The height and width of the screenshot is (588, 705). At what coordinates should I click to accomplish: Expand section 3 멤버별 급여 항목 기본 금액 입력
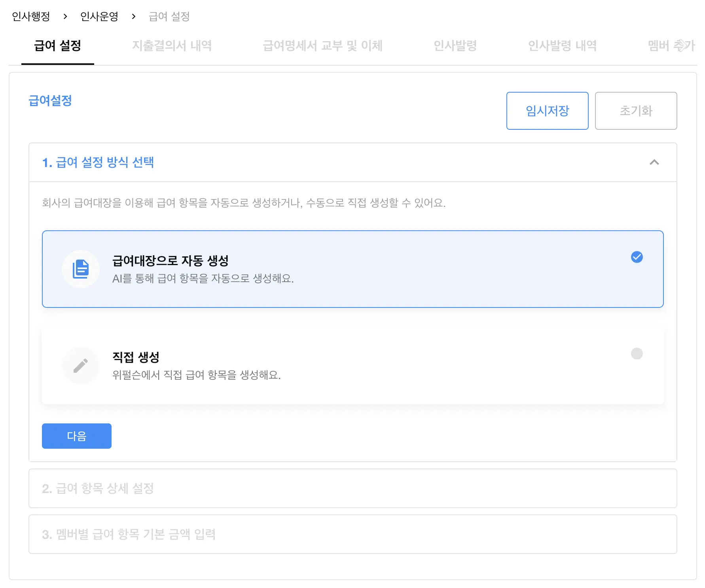click(352, 534)
